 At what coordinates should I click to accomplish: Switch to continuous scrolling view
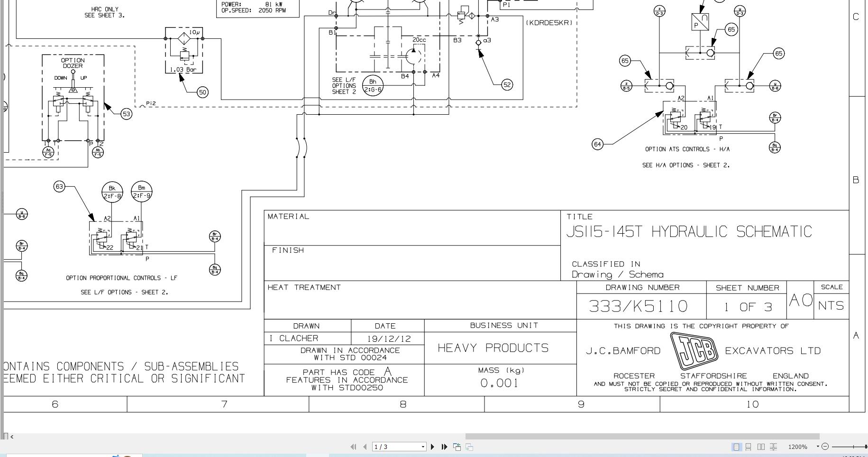(x=748, y=447)
